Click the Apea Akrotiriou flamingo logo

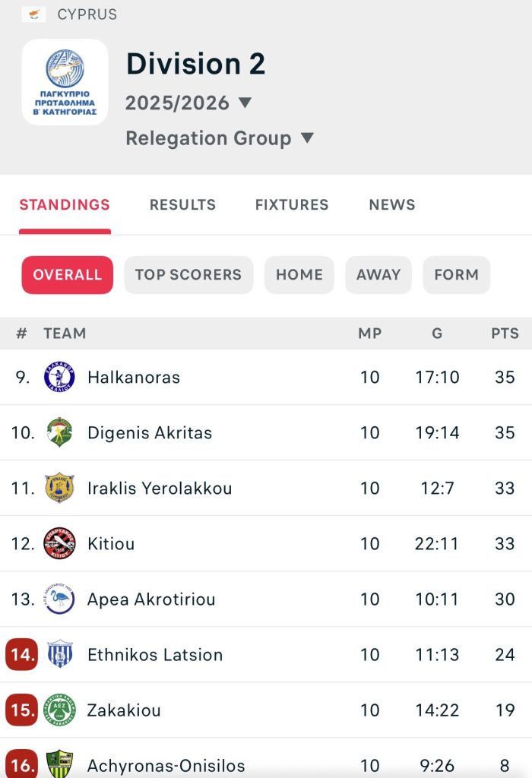[x=59, y=599]
